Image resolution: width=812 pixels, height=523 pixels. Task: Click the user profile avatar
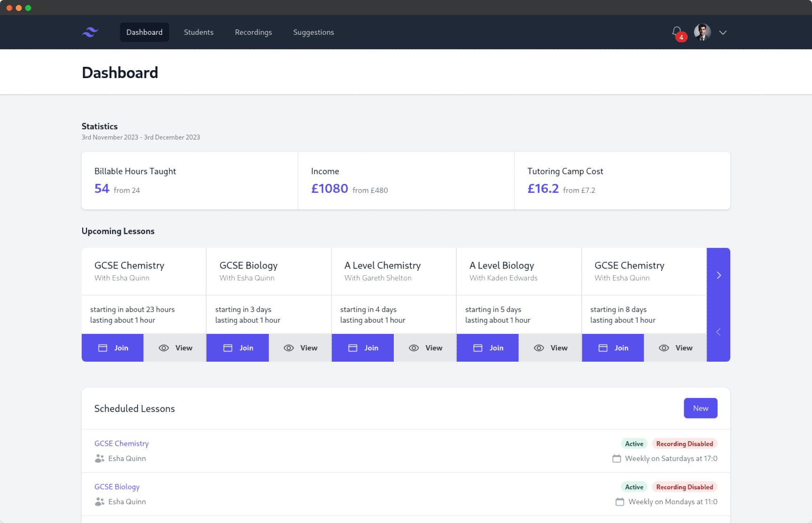pos(702,32)
